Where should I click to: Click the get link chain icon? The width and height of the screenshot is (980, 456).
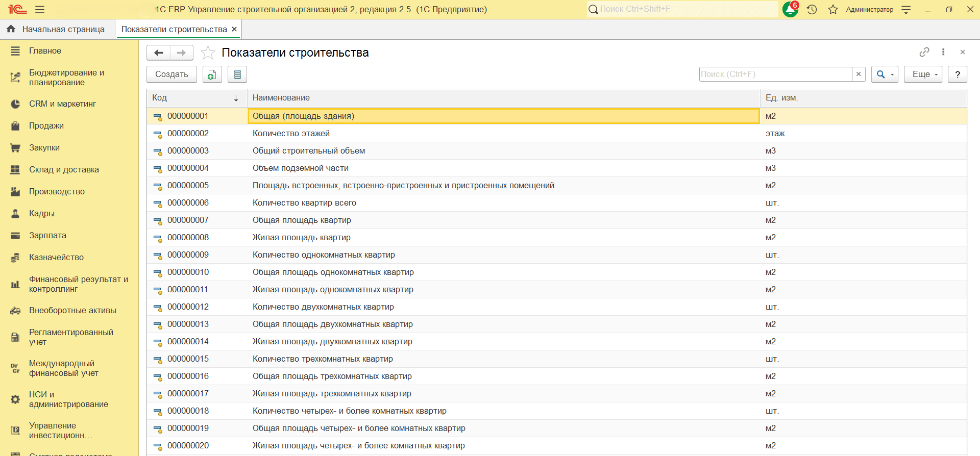(x=924, y=52)
